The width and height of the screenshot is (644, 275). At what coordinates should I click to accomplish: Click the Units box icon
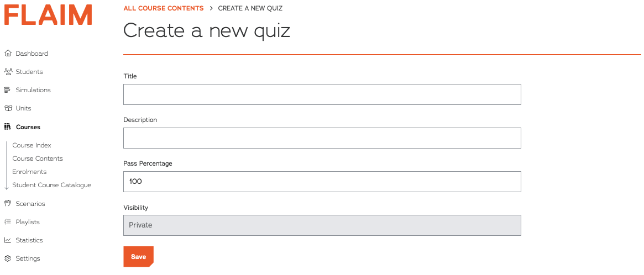tap(8, 108)
